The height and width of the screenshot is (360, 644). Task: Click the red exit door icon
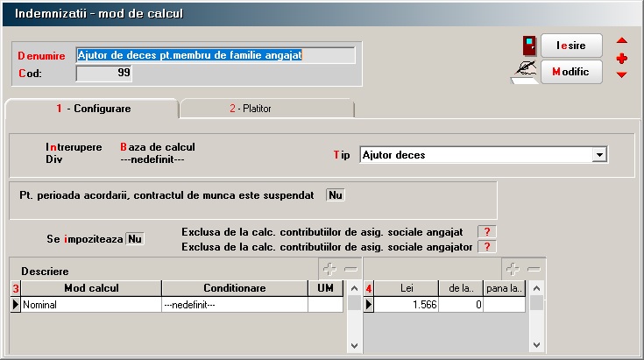click(x=529, y=46)
